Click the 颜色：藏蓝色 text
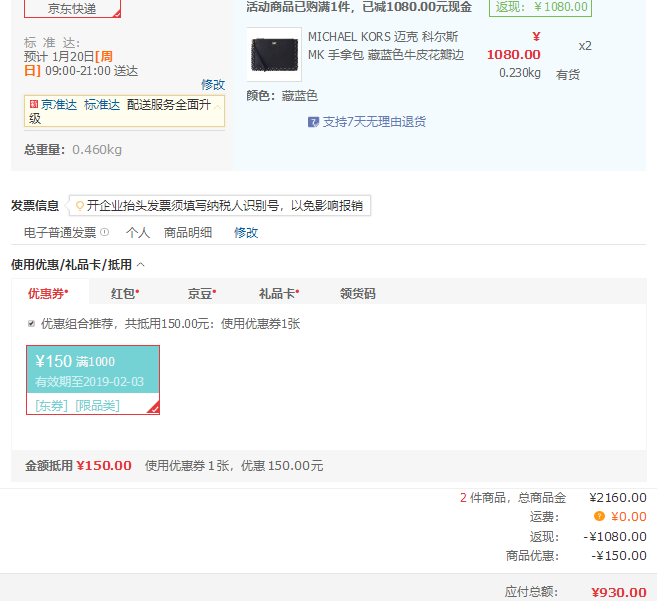Screen dimensions: 657x601 [282, 96]
